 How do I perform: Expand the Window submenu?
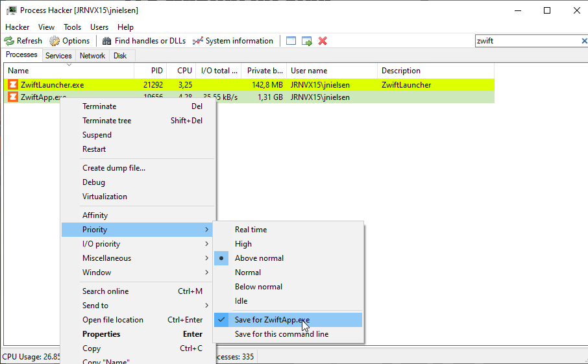(137, 273)
